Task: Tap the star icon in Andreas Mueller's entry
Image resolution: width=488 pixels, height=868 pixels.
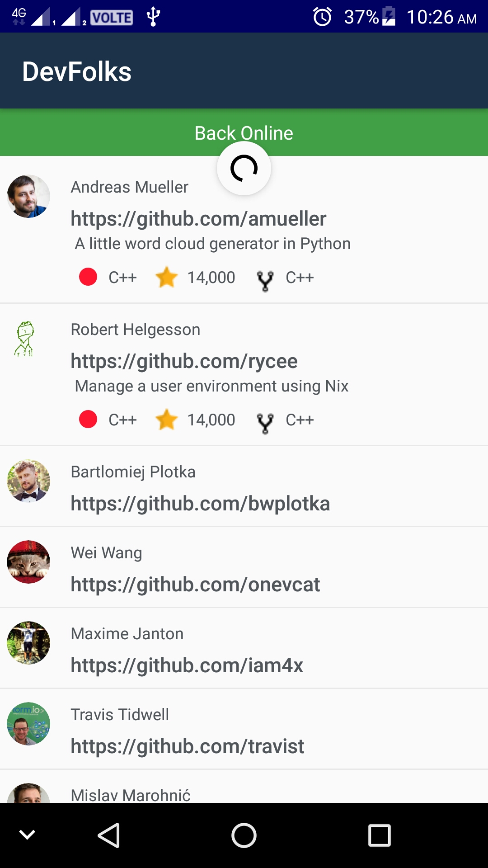Action: [x=166, y=277]
